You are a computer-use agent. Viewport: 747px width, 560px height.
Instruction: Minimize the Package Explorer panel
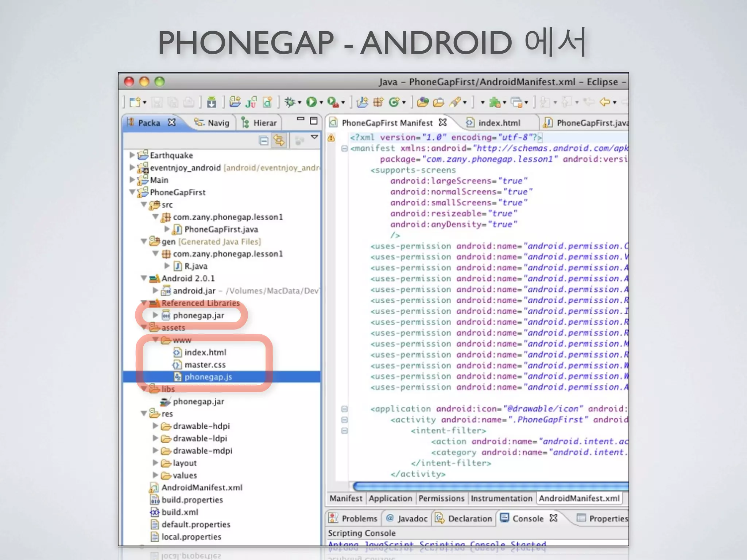(301, 119)
